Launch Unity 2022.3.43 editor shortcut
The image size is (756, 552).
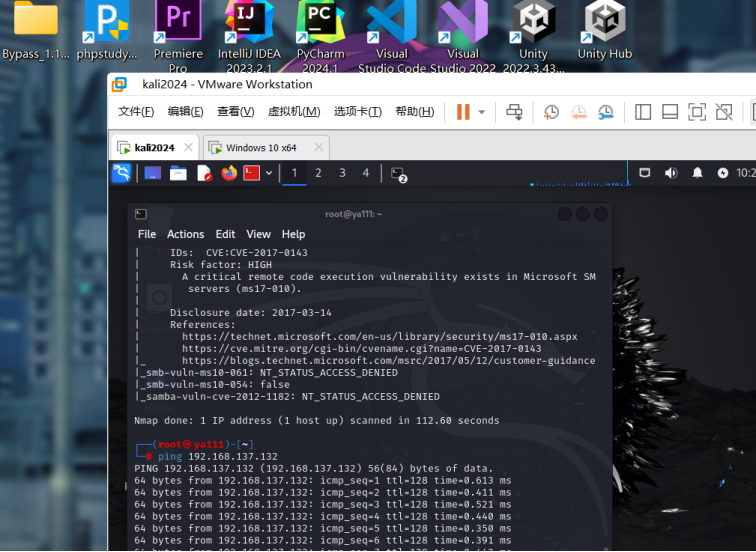tap(533, 36)
